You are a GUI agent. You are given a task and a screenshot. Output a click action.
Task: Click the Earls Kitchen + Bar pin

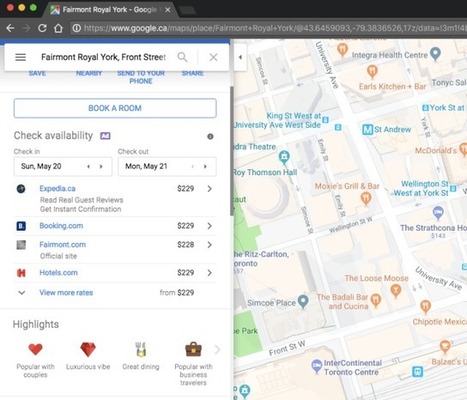coord(372,71)
